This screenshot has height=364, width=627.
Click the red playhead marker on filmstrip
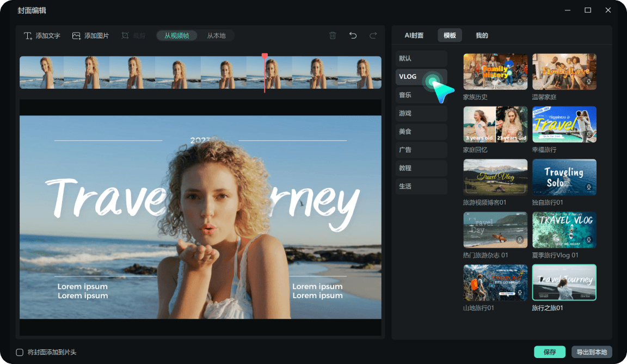265,56
